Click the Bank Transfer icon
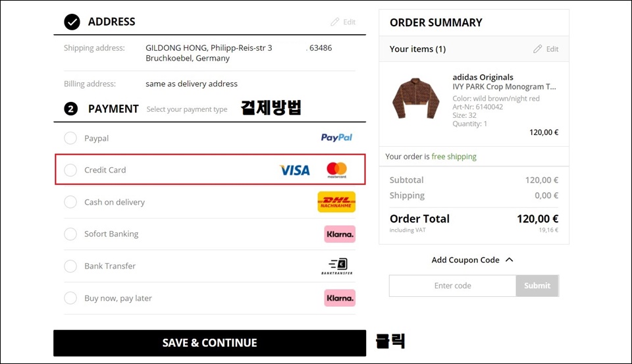This screenshot has height=364, width=632. point(337,266)
